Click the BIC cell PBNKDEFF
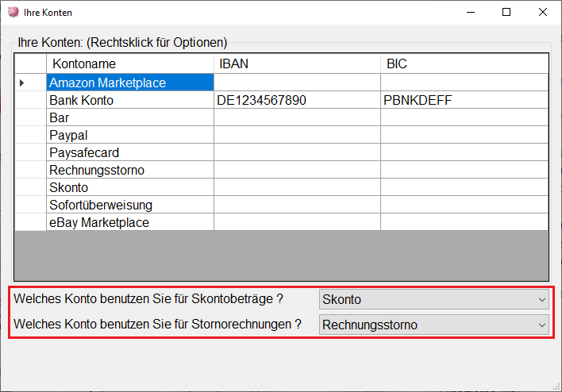Image resolution: width=562 pixels, height=392 pixels. [464, 100]
